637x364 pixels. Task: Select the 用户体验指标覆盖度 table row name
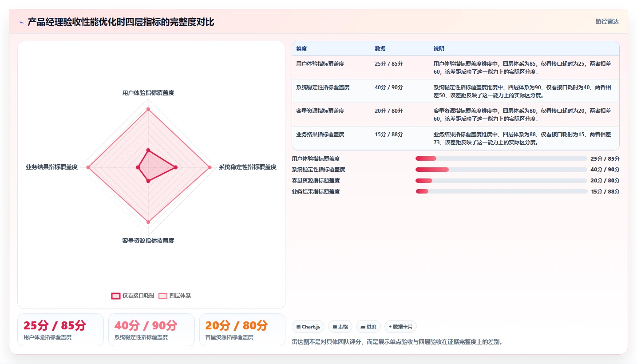(x=320, y=64)
